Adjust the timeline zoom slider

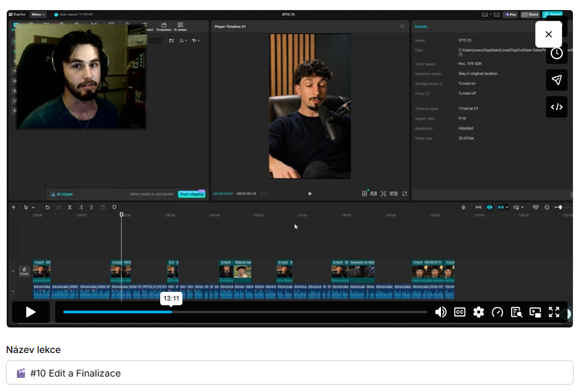coord(561,207)
